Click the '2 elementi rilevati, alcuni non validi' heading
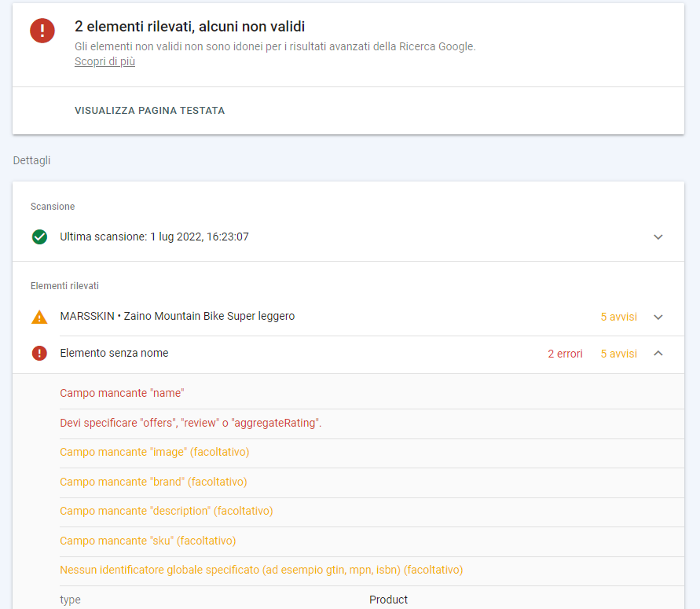Viewport: 700px width, 609px height. 190,27
